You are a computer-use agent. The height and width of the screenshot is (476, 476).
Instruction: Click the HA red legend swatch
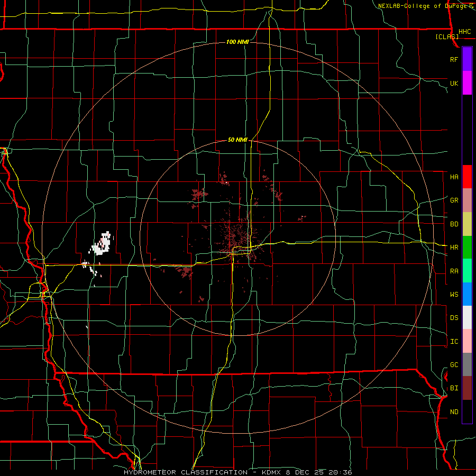coord(467,177)
